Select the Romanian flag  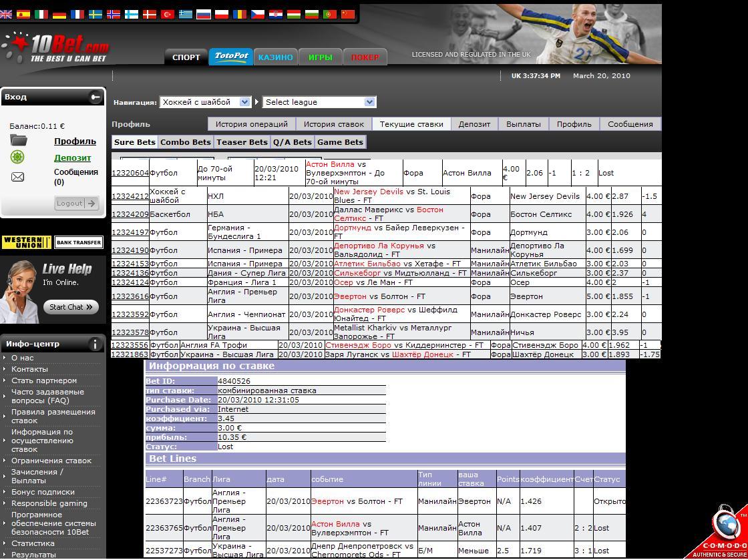(240, 14)
